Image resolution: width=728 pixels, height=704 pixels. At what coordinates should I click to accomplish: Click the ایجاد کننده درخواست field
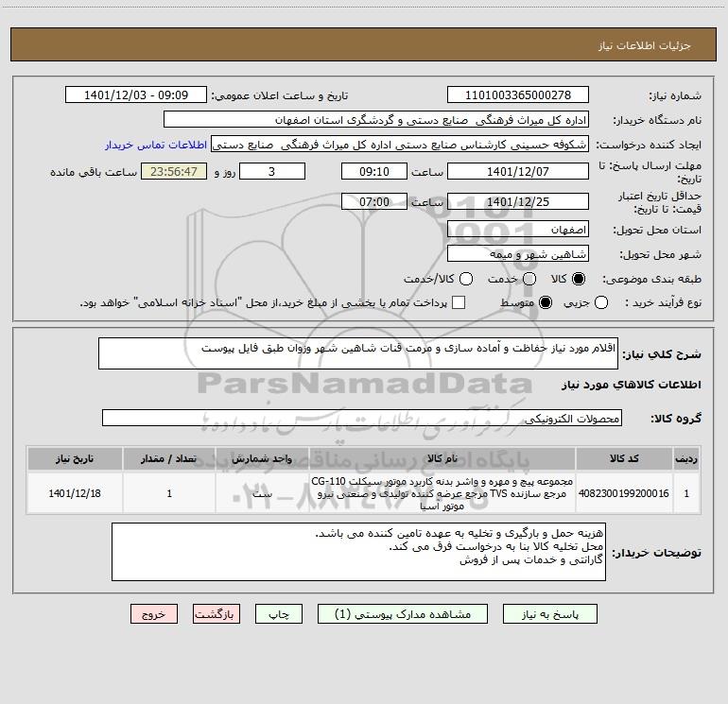(400, 145)
